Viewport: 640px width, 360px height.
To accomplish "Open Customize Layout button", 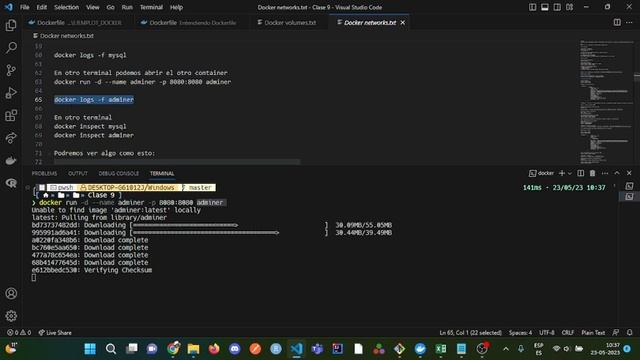I will tap(569, 7).
